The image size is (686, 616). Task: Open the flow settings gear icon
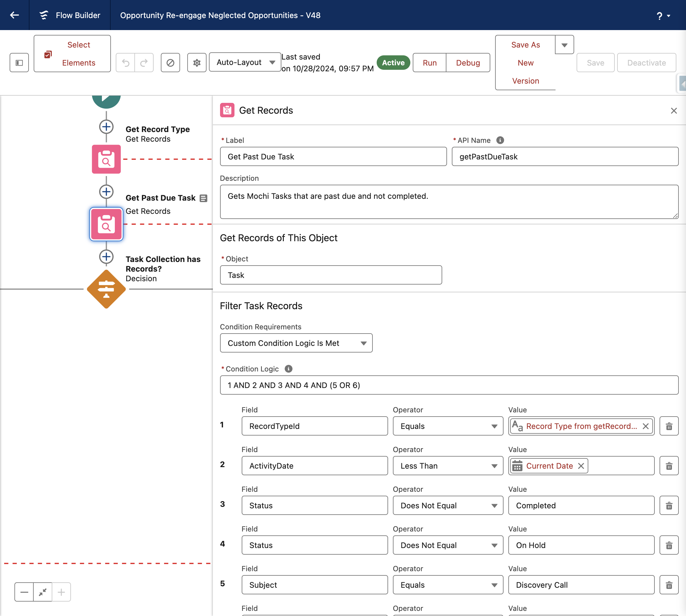[x=197, y=63]
